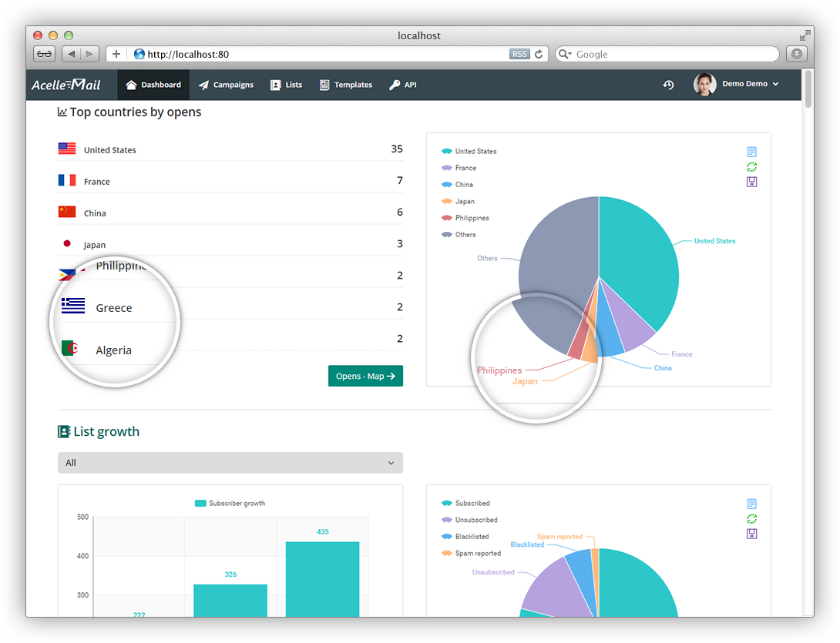
Task: Select Campaigns in the main menu
Action: tap(227, 85)
